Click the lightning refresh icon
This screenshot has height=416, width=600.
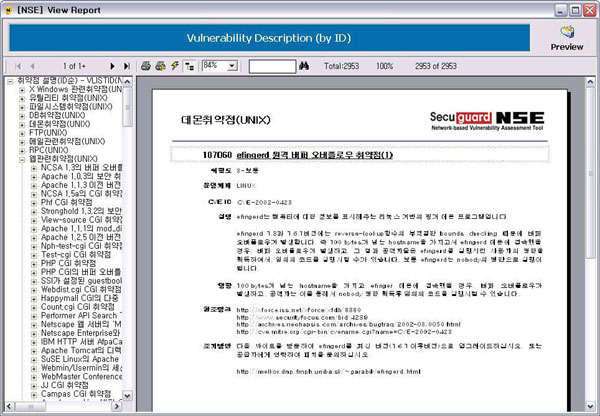(175, 65)
